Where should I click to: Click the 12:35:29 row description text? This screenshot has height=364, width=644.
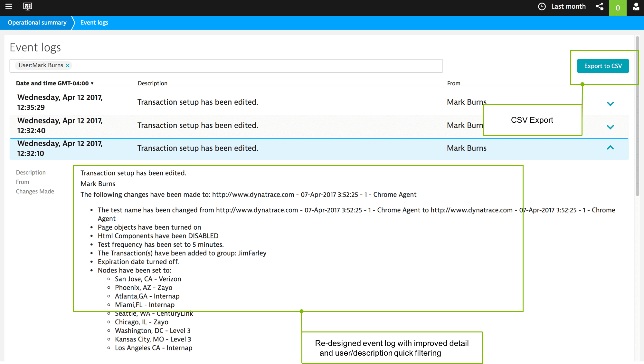pyautogui.click(x=198, y=102)
